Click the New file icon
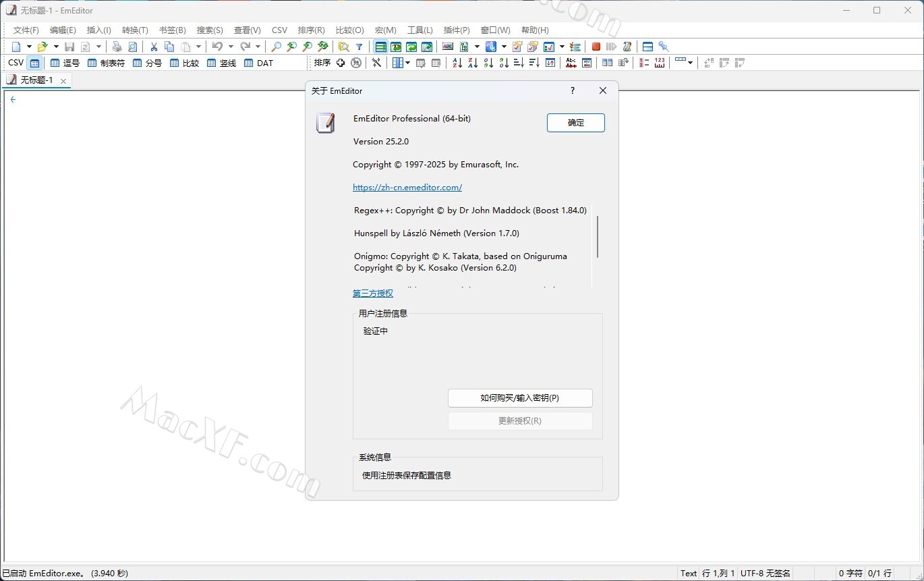Viewport: 924px width, 581px height. [16, 47]
